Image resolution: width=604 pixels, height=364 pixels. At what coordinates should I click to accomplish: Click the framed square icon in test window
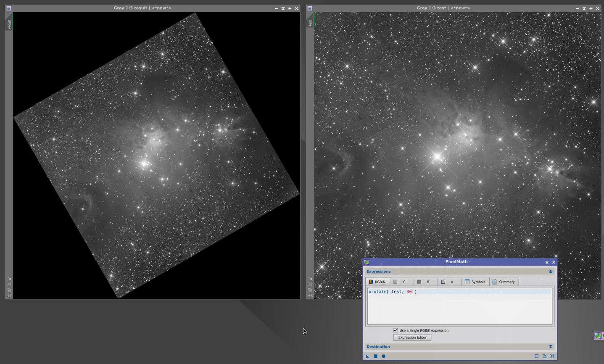click(x=310, y=284)
